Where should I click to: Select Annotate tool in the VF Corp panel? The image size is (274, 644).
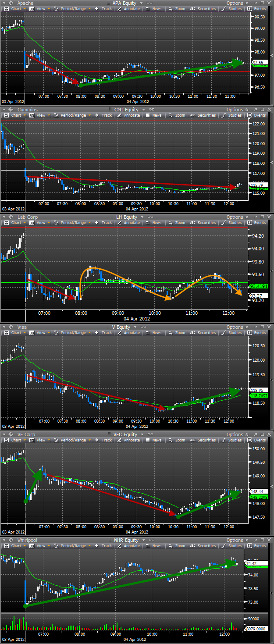(x=128, y=440)
